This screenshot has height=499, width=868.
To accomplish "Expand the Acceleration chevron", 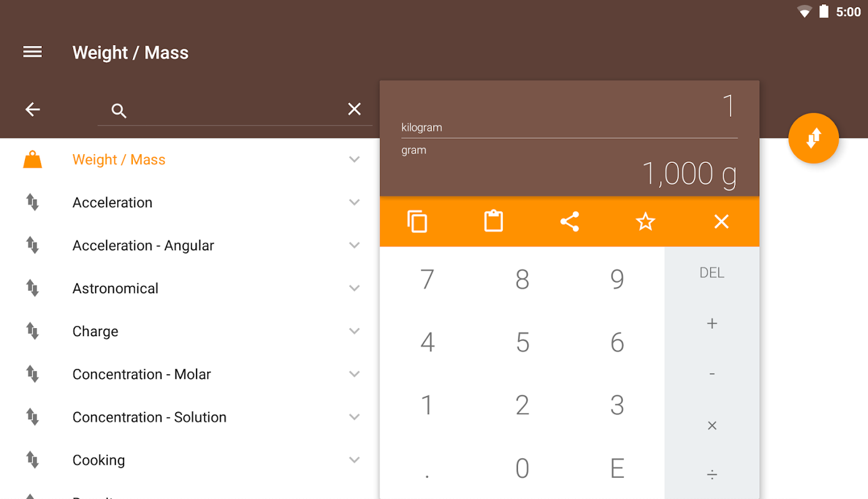I will pos(354,202).
